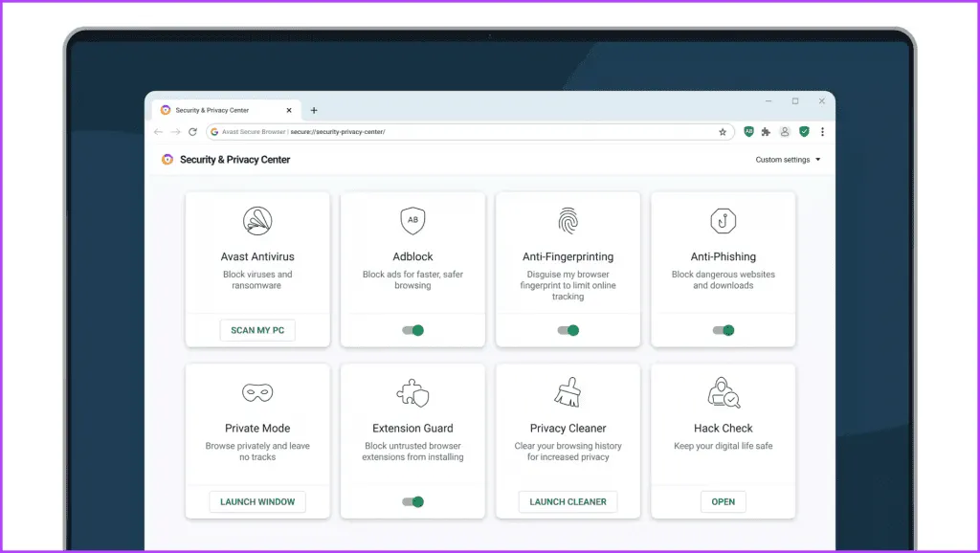Disable the Adblock toggle
This screenshot has width=980, height=553.
click(412, 330)
